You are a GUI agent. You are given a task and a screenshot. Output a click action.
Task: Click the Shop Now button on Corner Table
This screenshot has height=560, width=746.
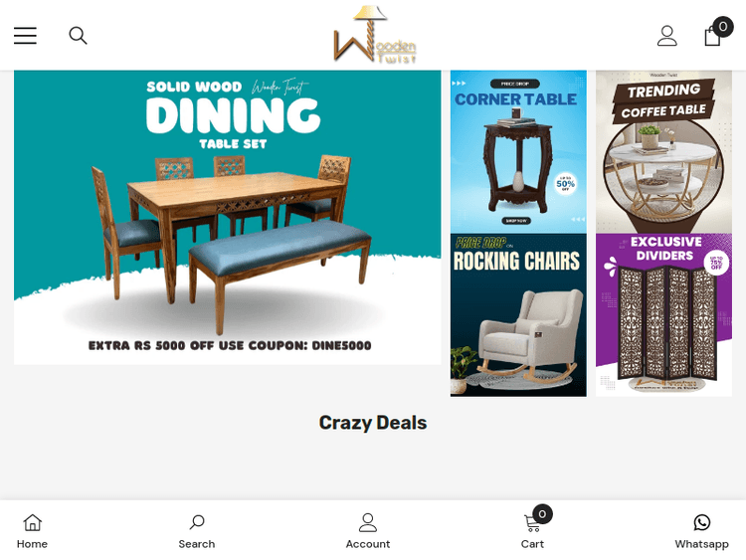point(516,221)
